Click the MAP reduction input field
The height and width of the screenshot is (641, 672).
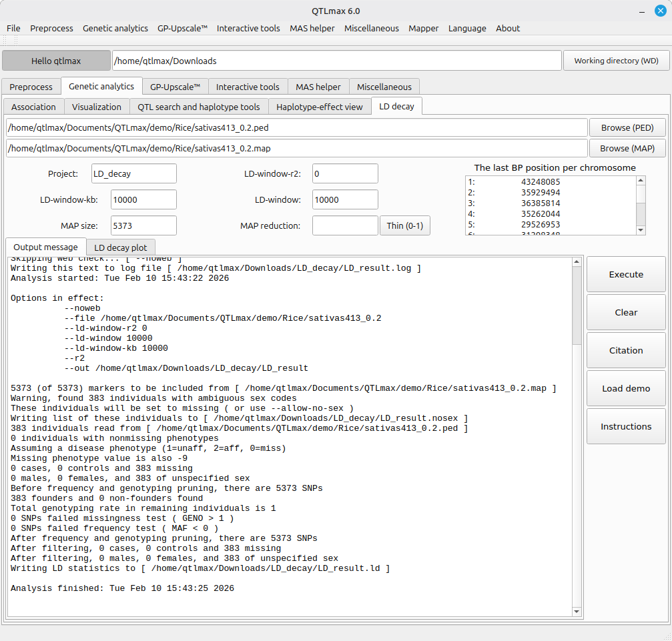344,225
